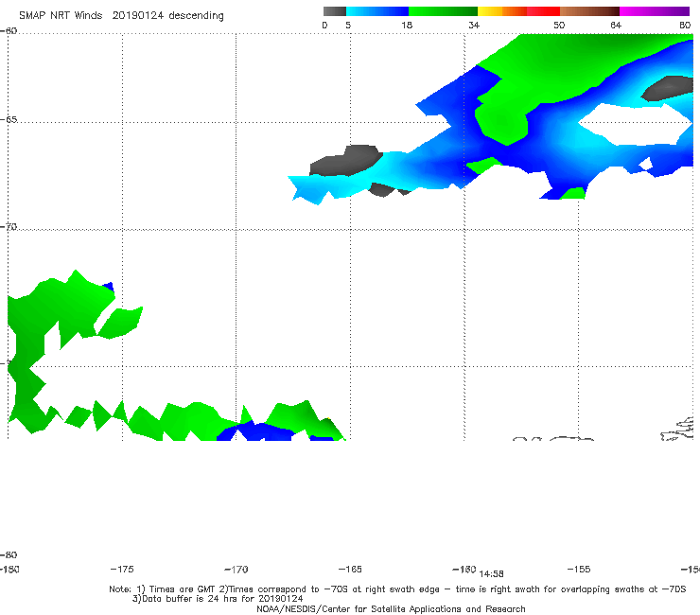Click the 14:58 swath time label
This screenshot has width=700, height=615.
pos(491,574)
